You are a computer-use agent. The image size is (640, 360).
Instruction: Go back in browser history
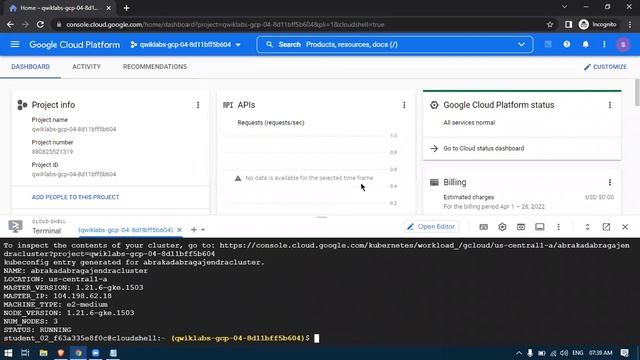[10, 24]
